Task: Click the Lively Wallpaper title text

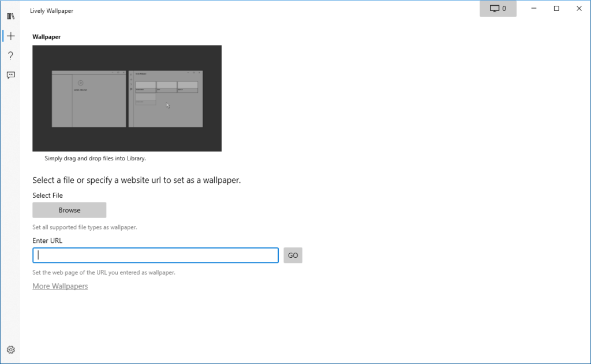Action: coord(51,10)
